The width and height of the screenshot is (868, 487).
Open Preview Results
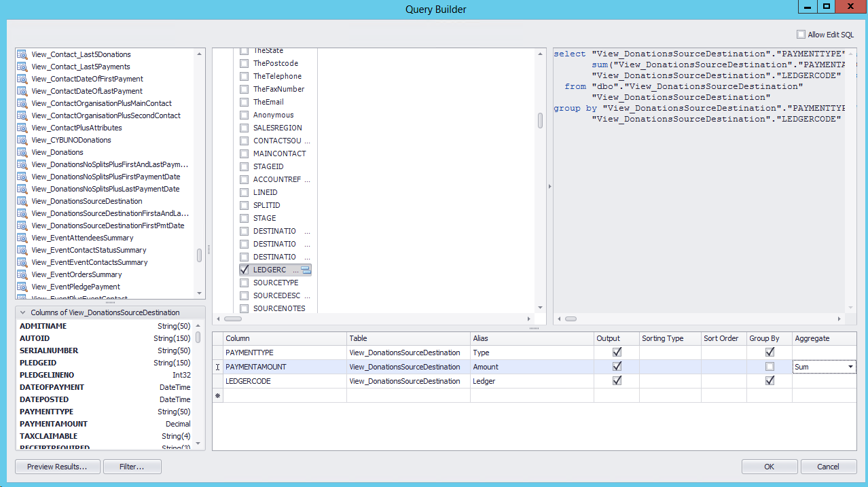pyautogui.click(x=58, y=467)
